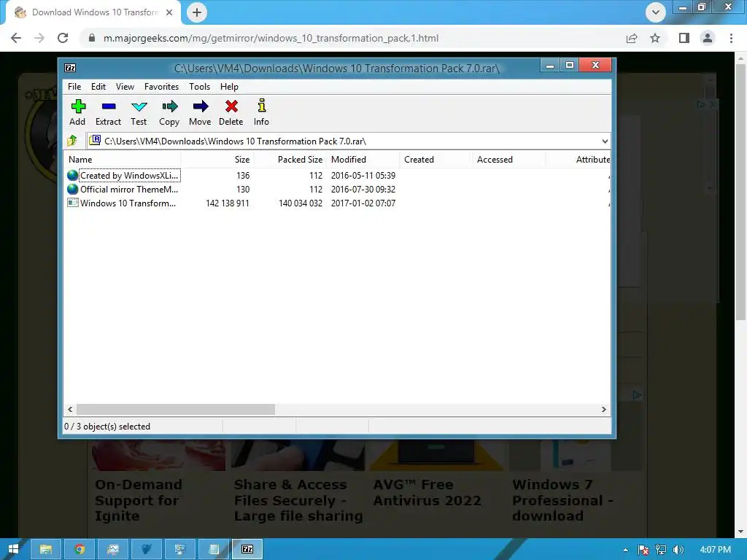This screenshot has height=560, width=747.
Task: Click the size value 142 138 911
Action: coord(228,203)
